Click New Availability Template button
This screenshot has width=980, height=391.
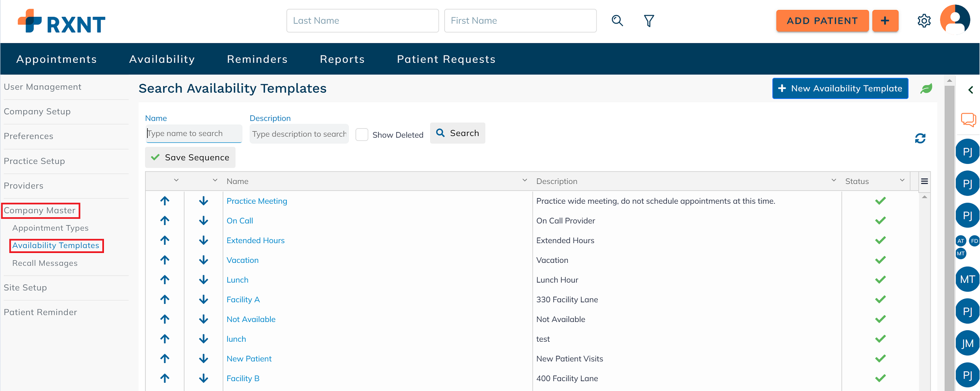(840, 88)
